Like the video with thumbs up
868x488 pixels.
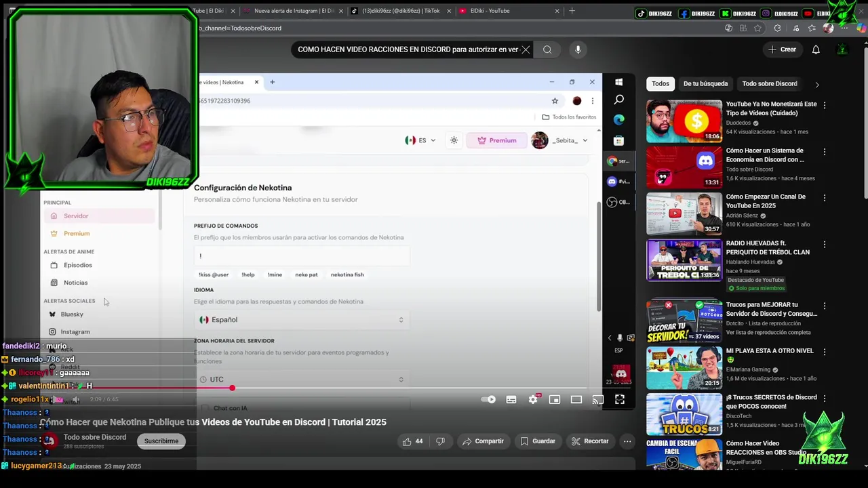[413, 441]
